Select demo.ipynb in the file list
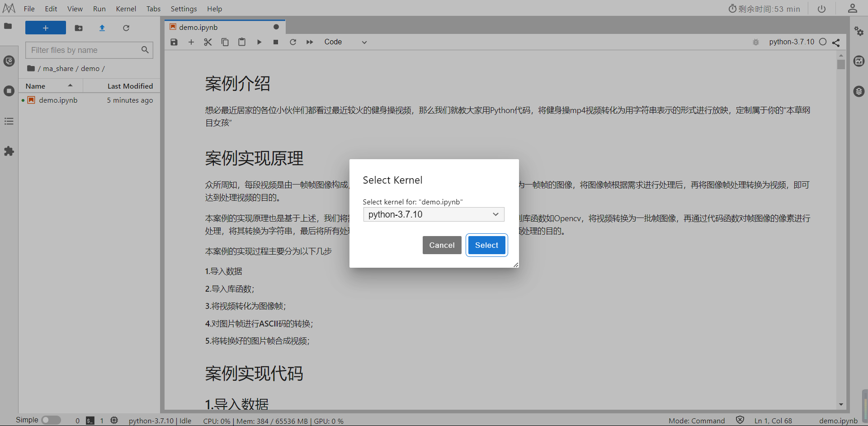 pos(89,100)
